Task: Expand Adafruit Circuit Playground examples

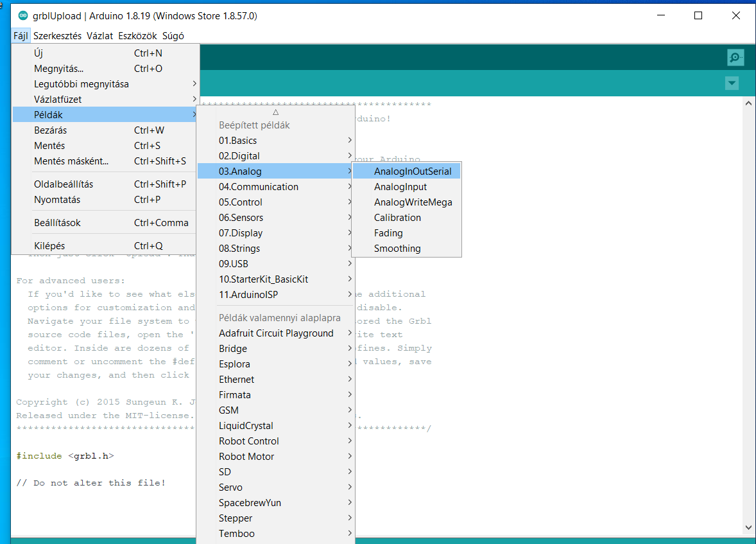Action: 275,333
